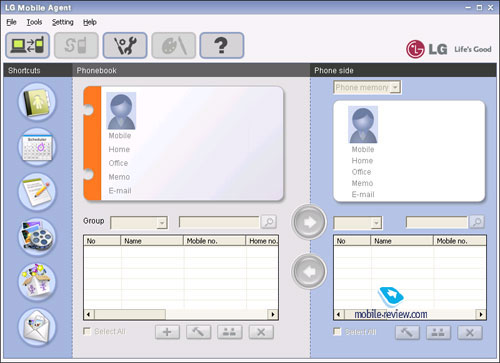Click the Phonebook search magnifier icon
This screenshot has height=363, width=500.
(269, 222)
